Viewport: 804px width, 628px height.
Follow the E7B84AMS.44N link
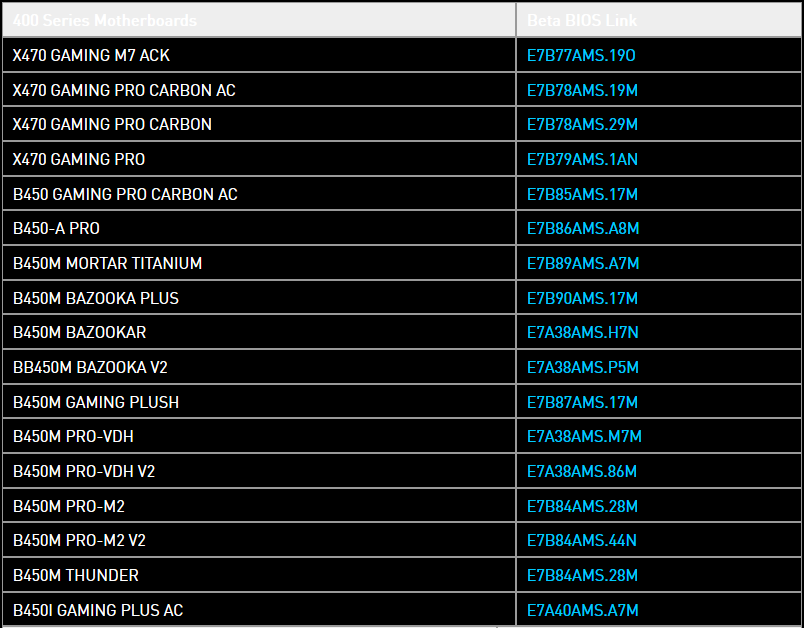pyautogui.click(x=581, y=541)
